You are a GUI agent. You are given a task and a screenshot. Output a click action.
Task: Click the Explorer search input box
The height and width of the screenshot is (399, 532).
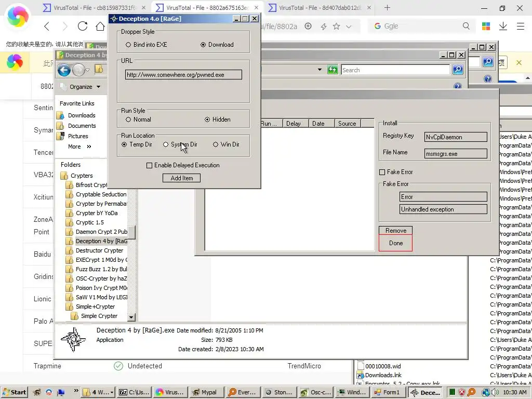point(395,70)
